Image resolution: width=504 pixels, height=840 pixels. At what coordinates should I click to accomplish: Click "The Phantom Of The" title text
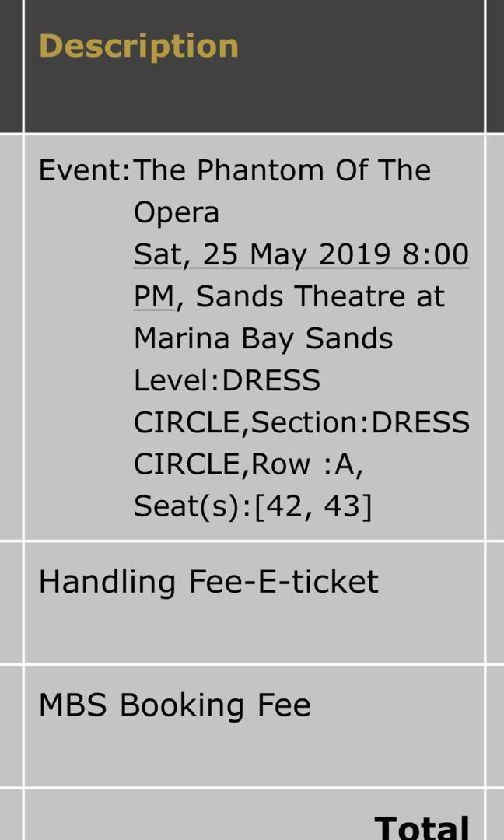(282, 171)
